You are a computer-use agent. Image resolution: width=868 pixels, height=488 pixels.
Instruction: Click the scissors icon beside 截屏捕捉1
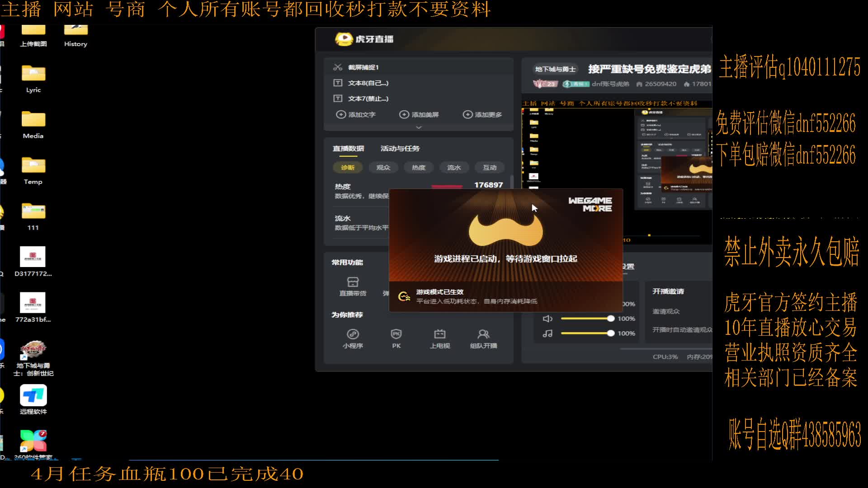point(338,67)
